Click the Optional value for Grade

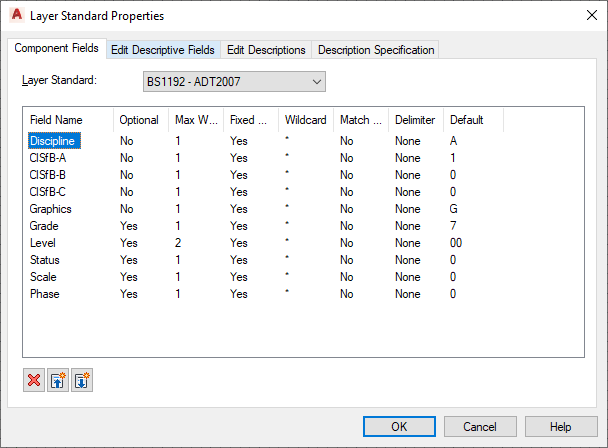click(x=129, y=226)
